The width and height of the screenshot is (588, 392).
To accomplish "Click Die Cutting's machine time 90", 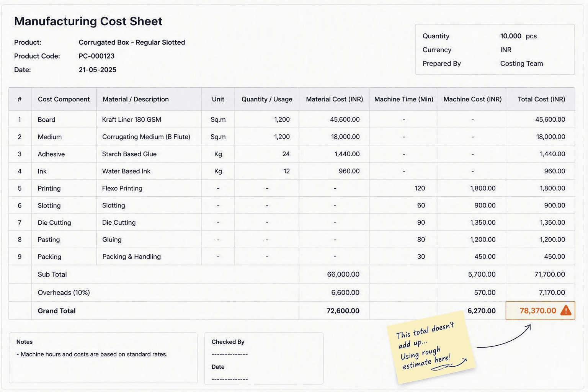I will click(421, 222).
